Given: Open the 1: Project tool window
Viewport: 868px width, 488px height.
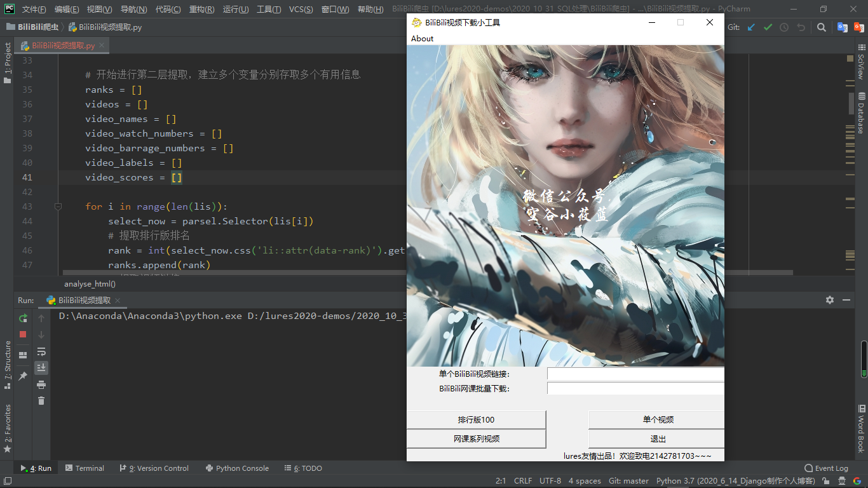Looking at the screenshot, I should click(x=8, y=63).
